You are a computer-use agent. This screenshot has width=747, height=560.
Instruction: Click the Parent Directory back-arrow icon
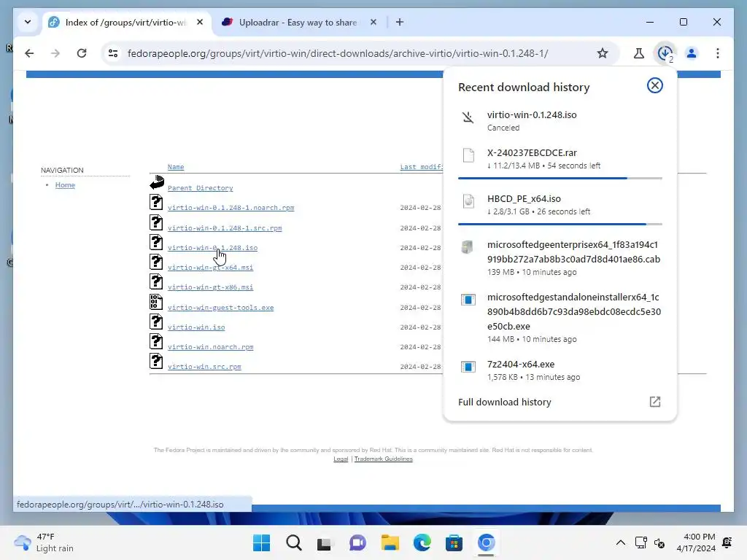point(157,182)
